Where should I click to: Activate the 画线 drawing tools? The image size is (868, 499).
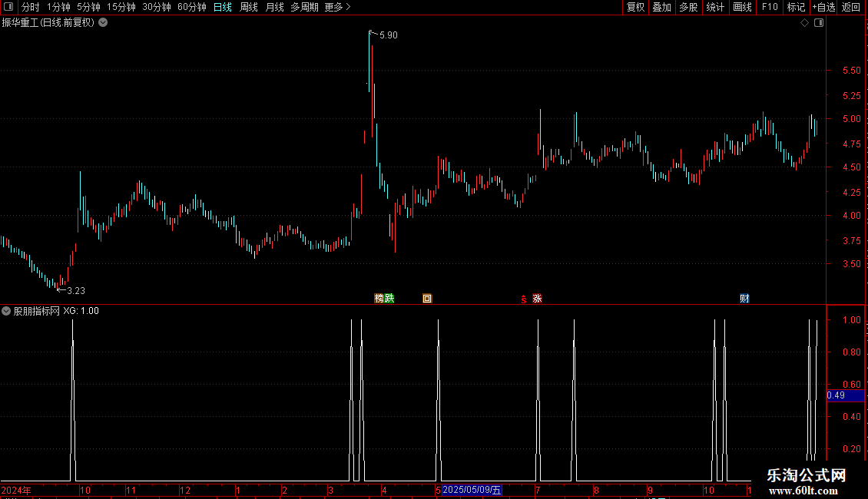click(x=742, y=7)
